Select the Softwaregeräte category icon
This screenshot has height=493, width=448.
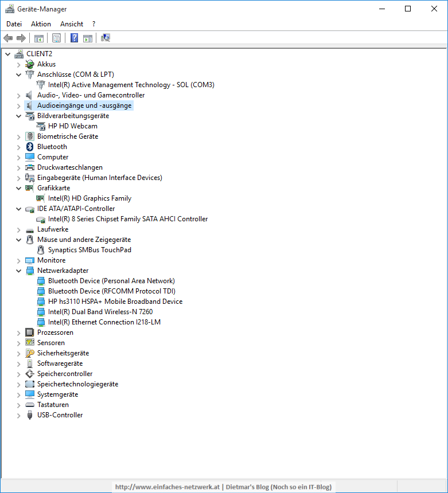pyautogui.click(x=30, y=363)
